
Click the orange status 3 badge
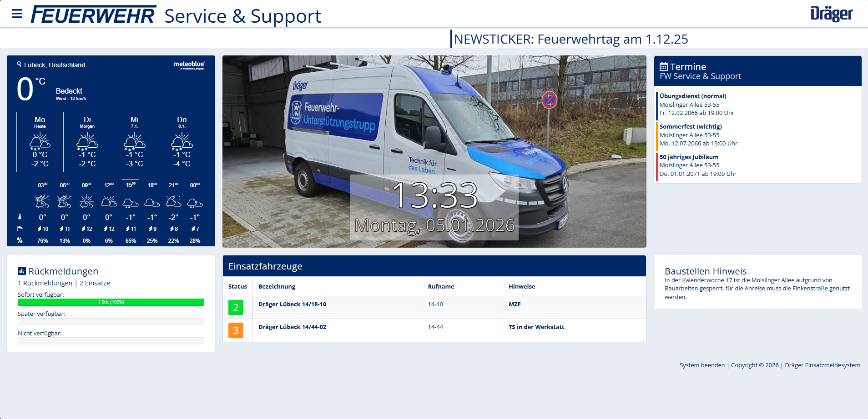[236, 330]
